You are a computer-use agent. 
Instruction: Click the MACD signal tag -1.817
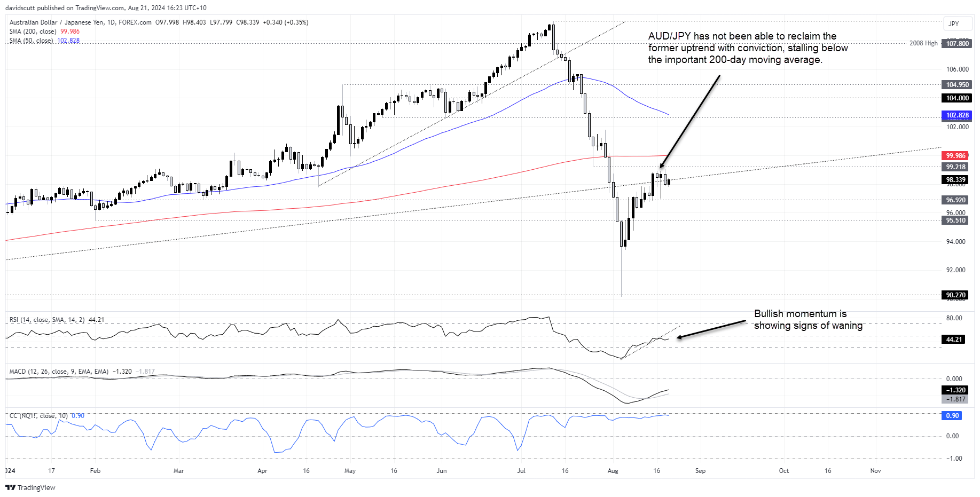(x=955, y=399)
